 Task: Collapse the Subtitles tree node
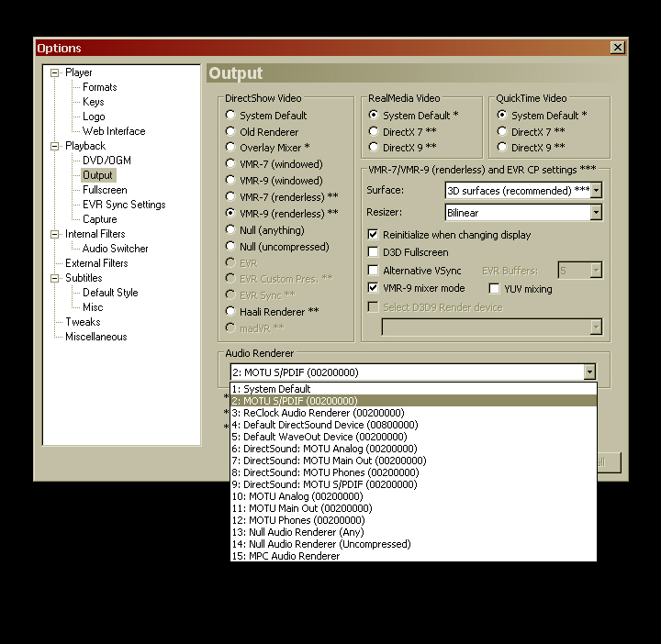(54, 278)
